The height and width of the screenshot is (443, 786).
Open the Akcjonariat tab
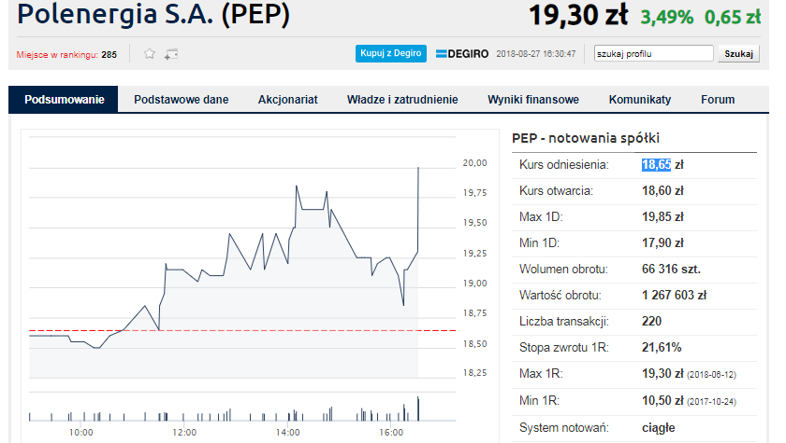coord(288,99)
